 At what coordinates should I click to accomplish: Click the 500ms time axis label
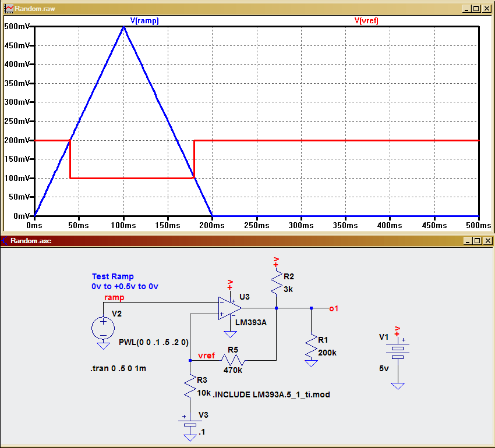[x=479, y=225]
